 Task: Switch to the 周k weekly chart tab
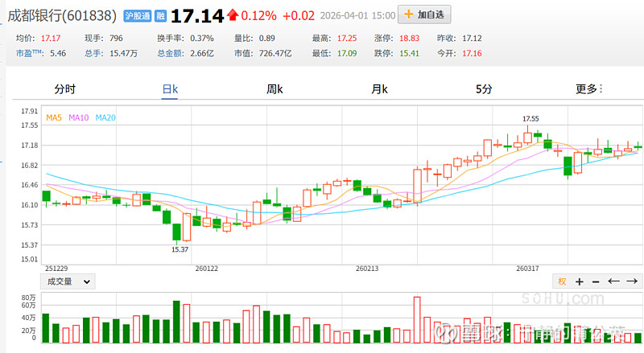coord(275,89)
